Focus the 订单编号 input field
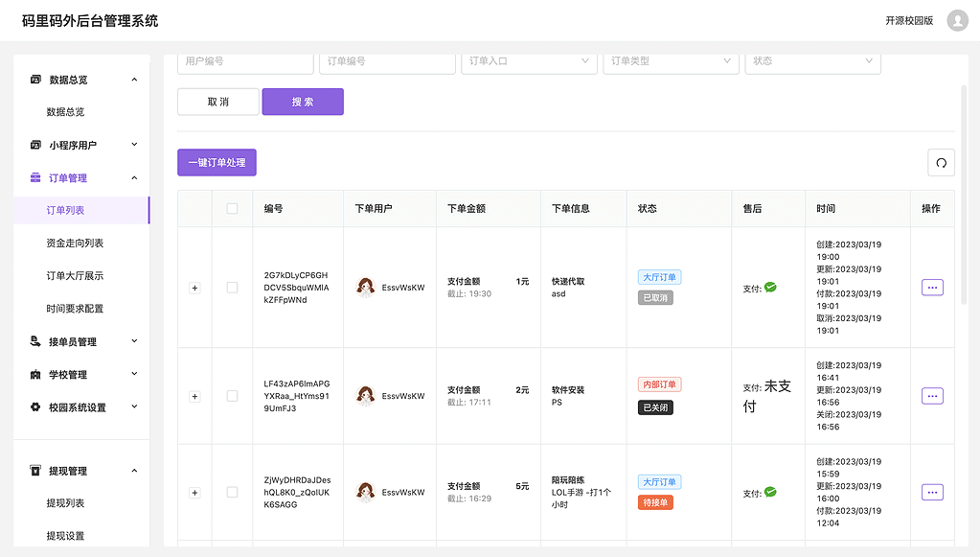Image resolution: width=980 pixels, height=557 pixels. coord(387,61)
